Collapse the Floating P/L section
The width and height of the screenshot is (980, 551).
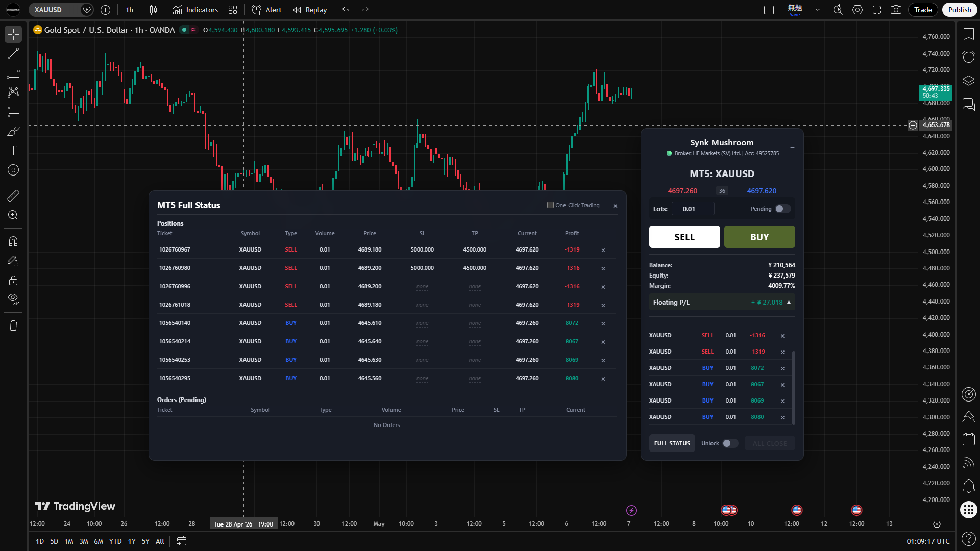[789, 303]
